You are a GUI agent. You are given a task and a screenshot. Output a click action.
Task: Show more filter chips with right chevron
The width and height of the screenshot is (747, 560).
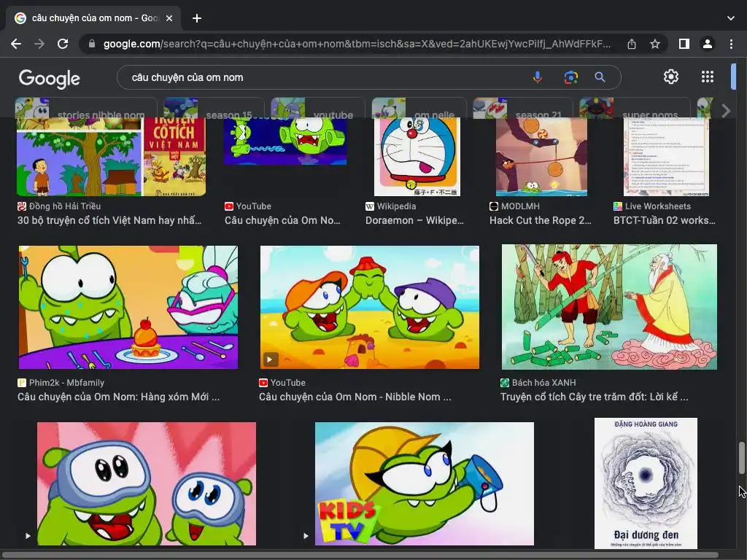726,111
